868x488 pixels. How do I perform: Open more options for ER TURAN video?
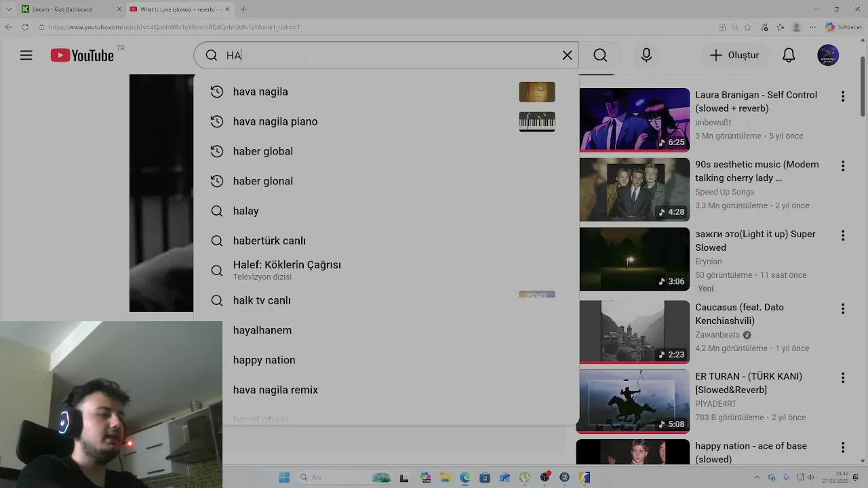pyautogui.click(x=843, y=378)
